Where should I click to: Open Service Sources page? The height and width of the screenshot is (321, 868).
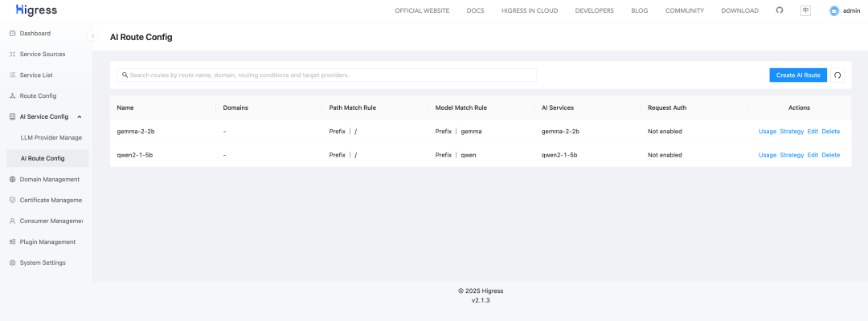[x=44, y=54]
